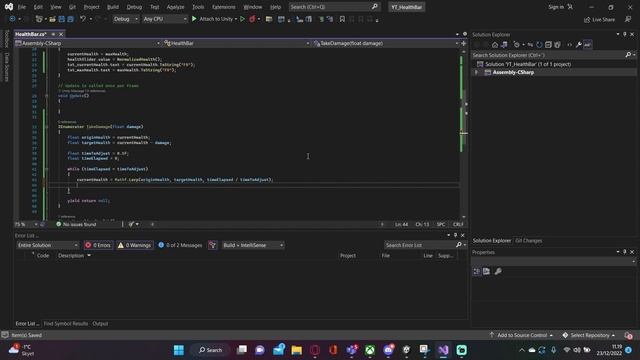Open the TakeDamage member dropdown
This screenshot has width=640, height=360.
(x=385, y=43)
